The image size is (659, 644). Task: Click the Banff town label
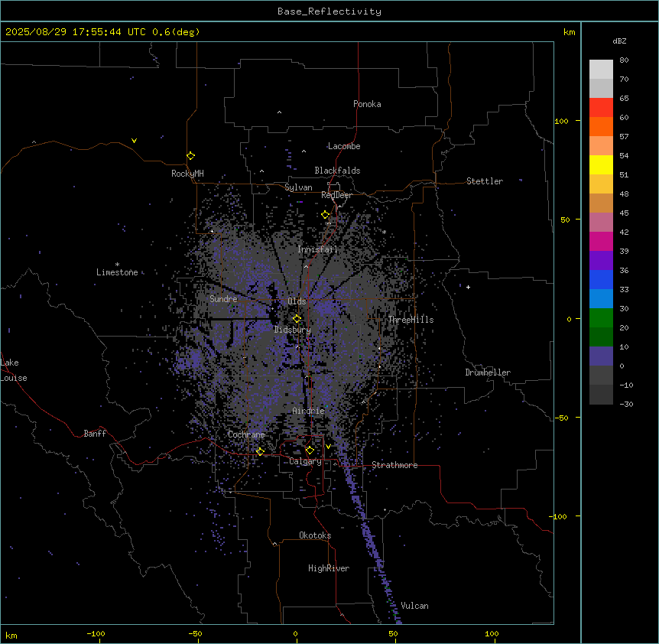(95, 434)
